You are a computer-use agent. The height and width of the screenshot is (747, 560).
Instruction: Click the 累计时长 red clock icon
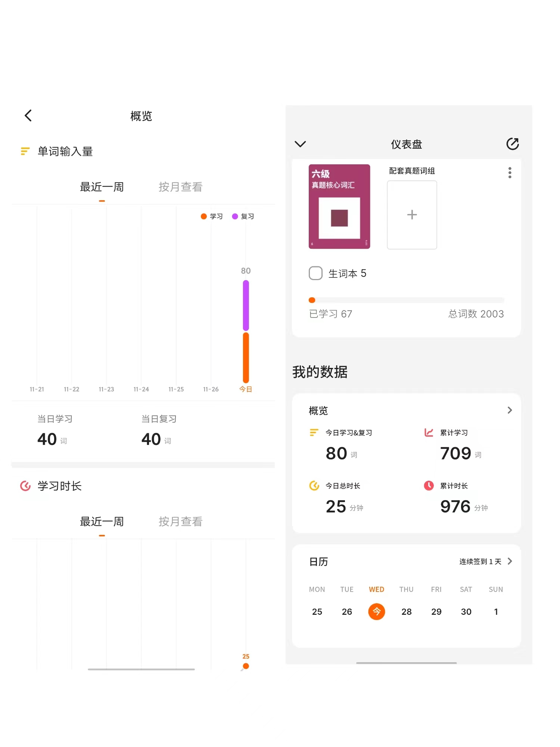[x=429, y=486]
